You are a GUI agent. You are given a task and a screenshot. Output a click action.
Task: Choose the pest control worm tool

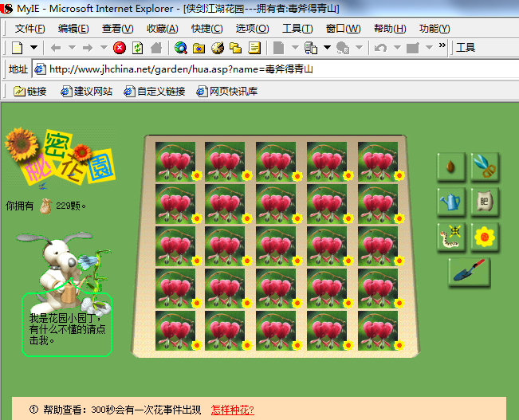pyautogui.click(x=450, y=237)
